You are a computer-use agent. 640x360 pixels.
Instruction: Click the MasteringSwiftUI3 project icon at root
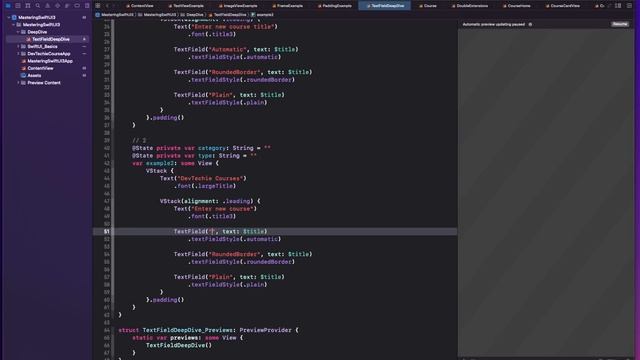pos(14,18)
